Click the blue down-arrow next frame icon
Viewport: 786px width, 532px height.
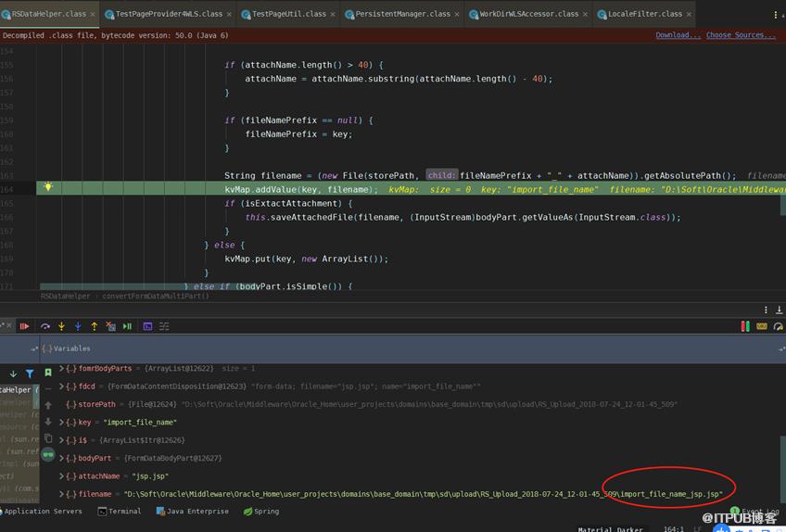[13, 374]
